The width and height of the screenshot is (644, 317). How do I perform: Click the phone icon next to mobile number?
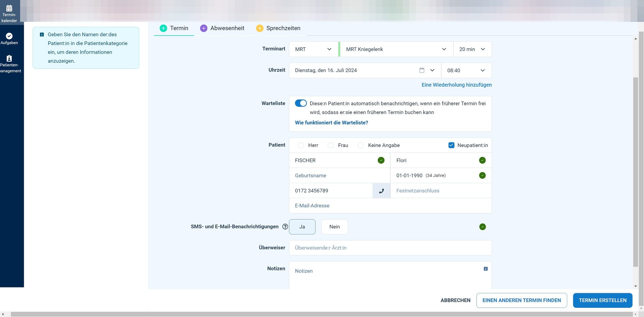(x=381, y=191)
